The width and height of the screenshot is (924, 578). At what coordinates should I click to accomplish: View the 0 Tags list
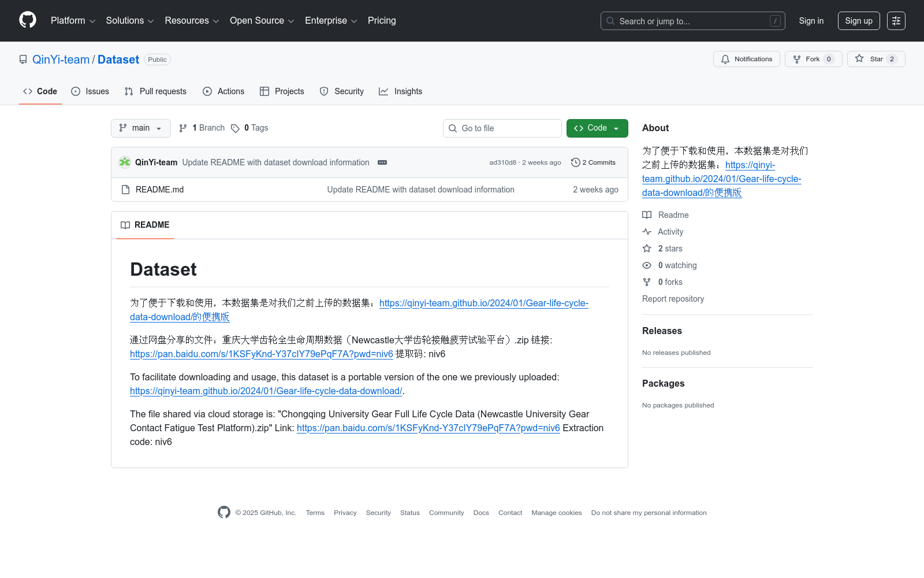click(249, 128)
